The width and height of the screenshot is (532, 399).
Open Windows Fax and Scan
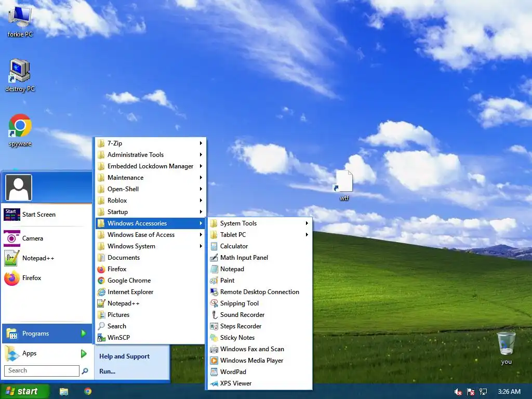pyautogui.click(x=260, y=349)
